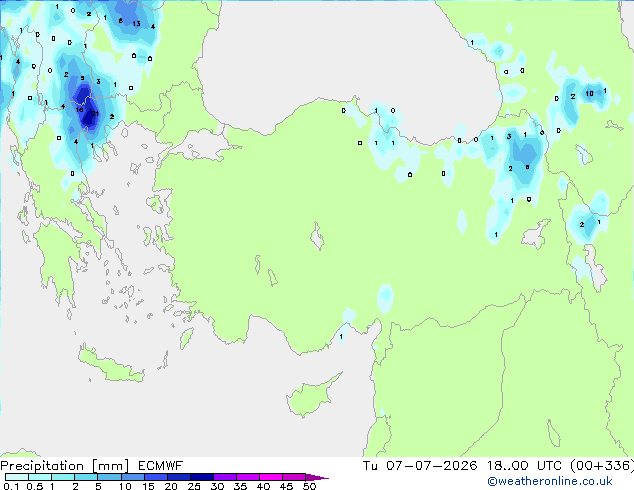Click the 20–25 mm legend color box

[x=178, y=477]
